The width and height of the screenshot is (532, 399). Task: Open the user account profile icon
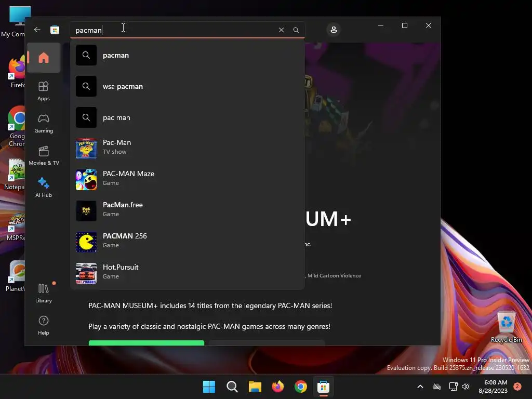(x=334, y=30)
